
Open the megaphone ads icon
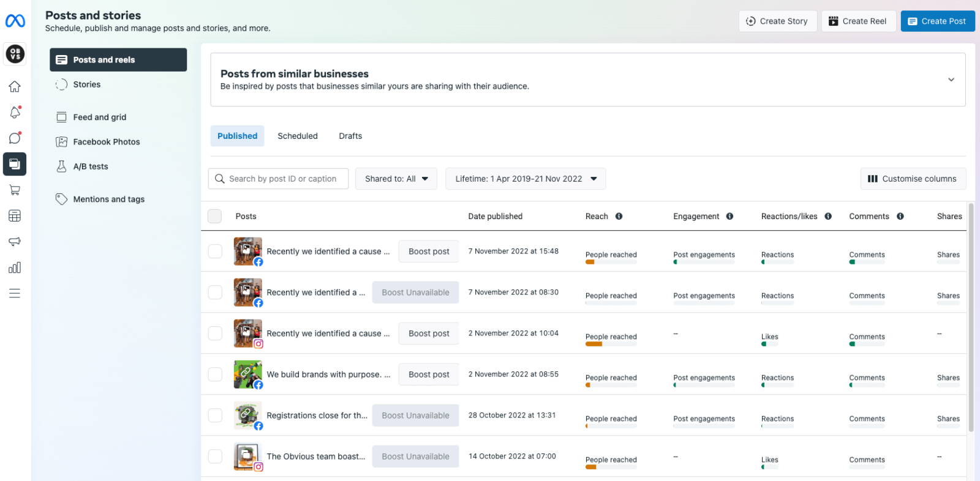click(x=15, y=242)
